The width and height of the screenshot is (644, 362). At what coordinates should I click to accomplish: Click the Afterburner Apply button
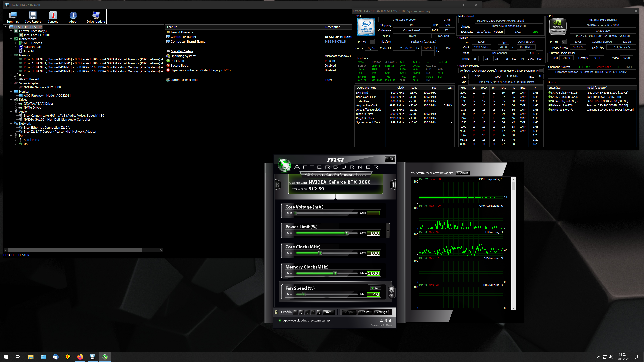pos(349,312)
